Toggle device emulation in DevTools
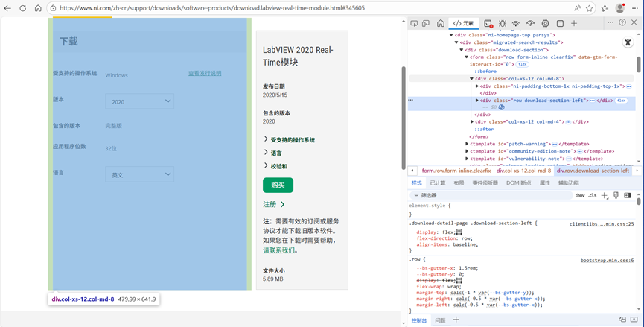This screenshot has height=327, width=644. tap(426, 23)
